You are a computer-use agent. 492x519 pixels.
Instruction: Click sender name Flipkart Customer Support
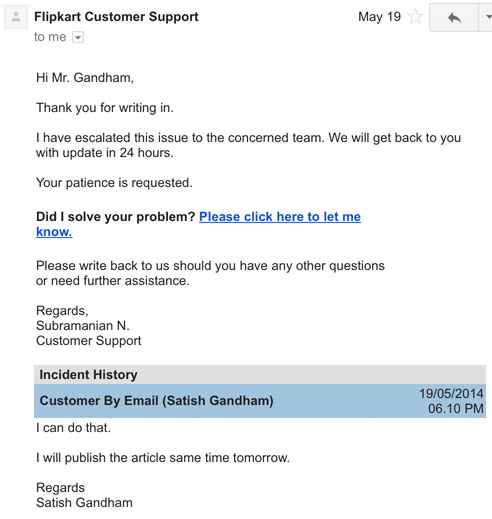(116, 17)
